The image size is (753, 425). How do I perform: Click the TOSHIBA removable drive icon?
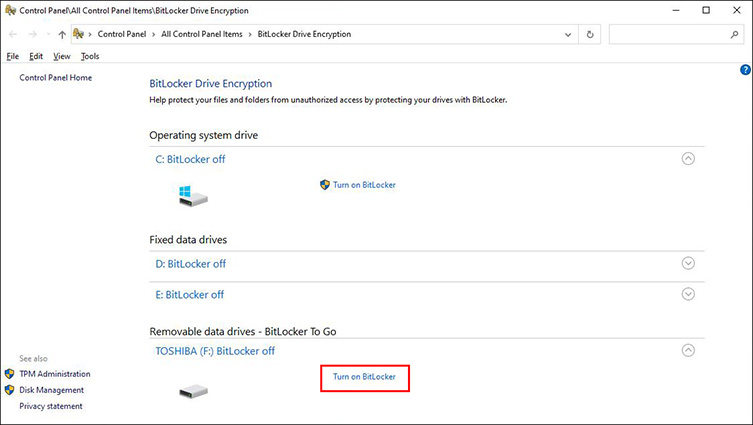coord(194,391)
